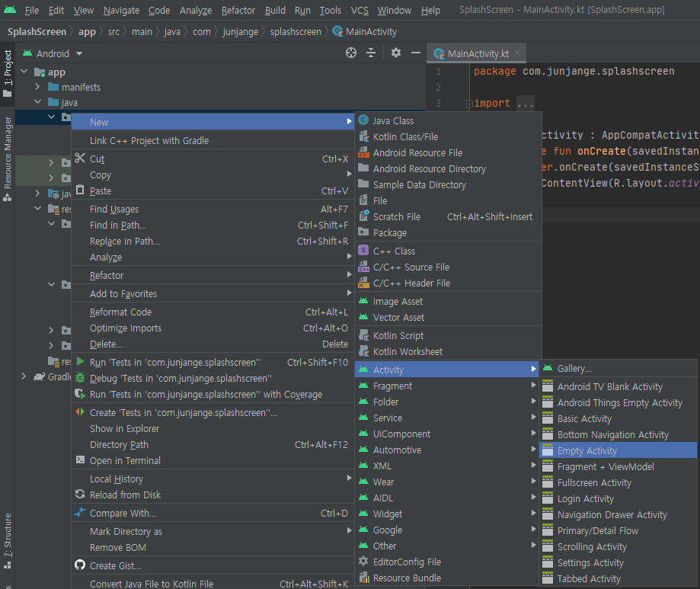Open the Project tool window tab
The height and width of the screenshot is (589, 700).
click(8, 74)
